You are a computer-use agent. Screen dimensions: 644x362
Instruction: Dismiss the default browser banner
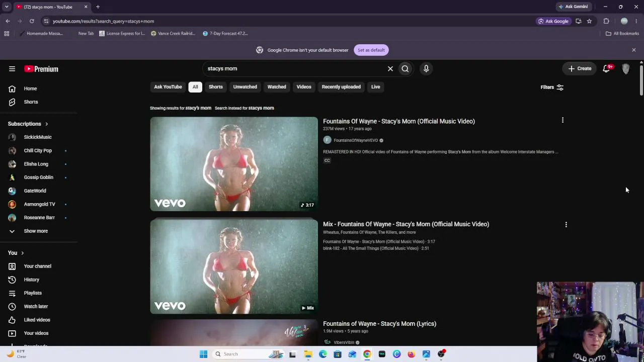(x=634, y=50)
